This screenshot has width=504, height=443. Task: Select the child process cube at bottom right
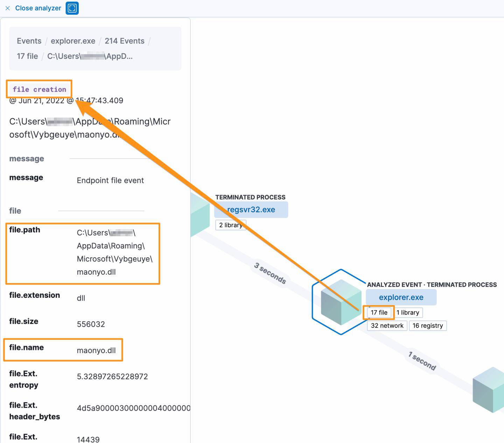[x=489, y=389]
